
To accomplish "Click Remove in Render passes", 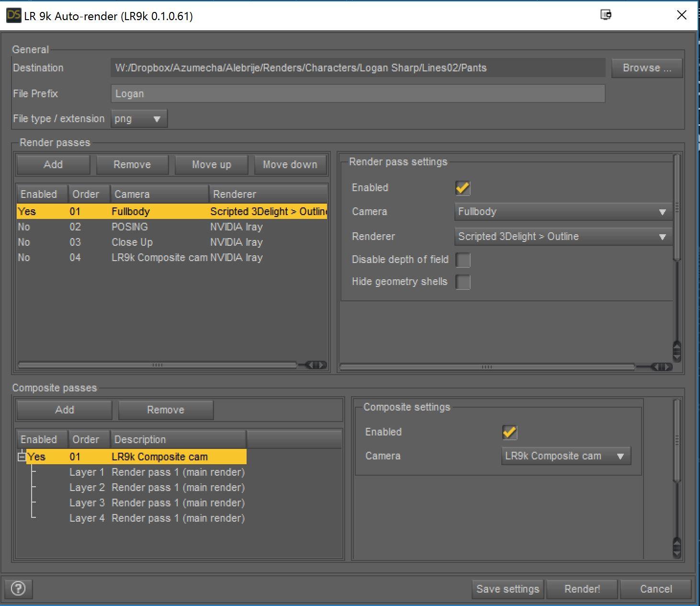I will [132, 165].
